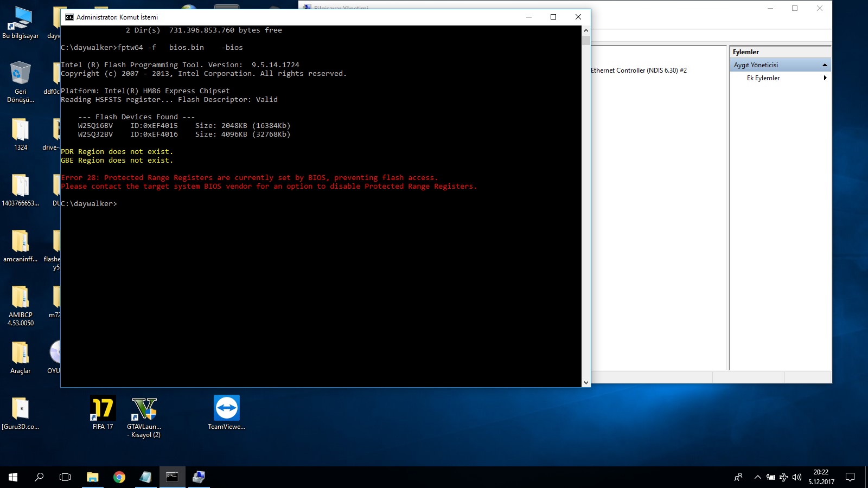Screen dimensions: 868x488
Task: Maximize the Computer Management window
Action: click(x=795, y=8)
